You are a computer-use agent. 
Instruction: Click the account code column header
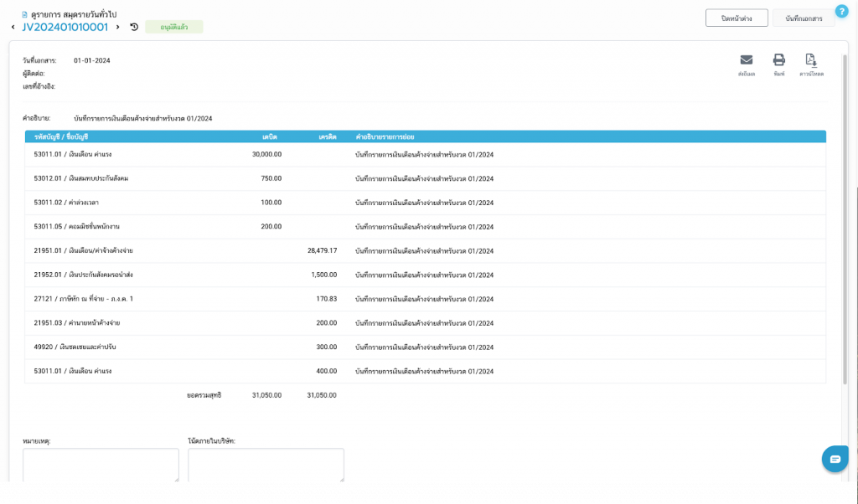click(61, 136)
